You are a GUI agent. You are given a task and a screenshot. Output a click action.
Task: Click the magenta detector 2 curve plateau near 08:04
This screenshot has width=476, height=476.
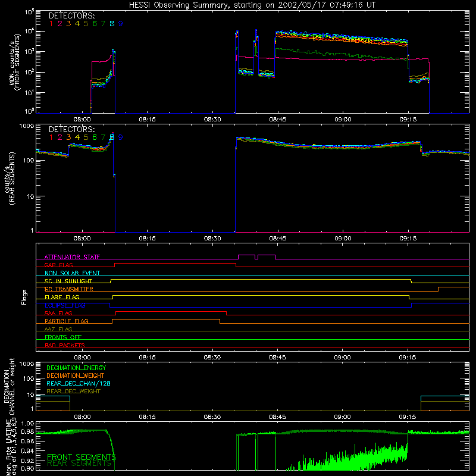pos(100,62)
